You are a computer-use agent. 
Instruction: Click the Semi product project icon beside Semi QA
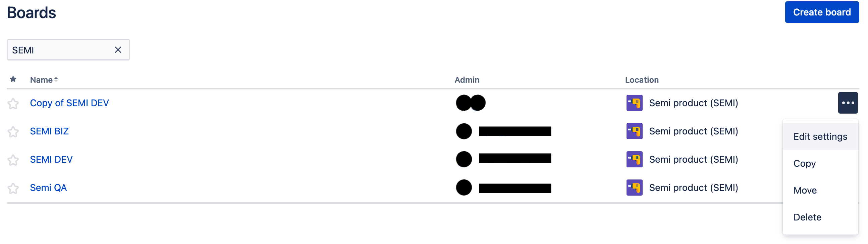click(635, 187)
